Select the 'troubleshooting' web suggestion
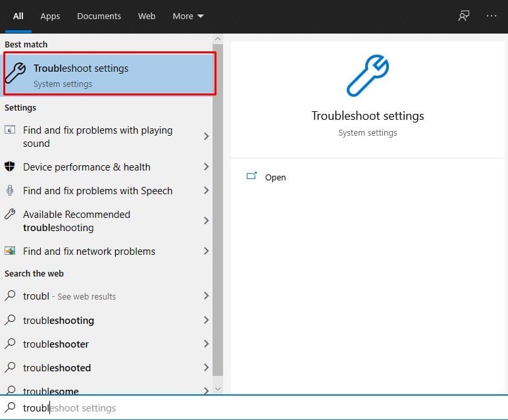Image resolution: width=508 pixels, height=420 pixels. (106, 320)
